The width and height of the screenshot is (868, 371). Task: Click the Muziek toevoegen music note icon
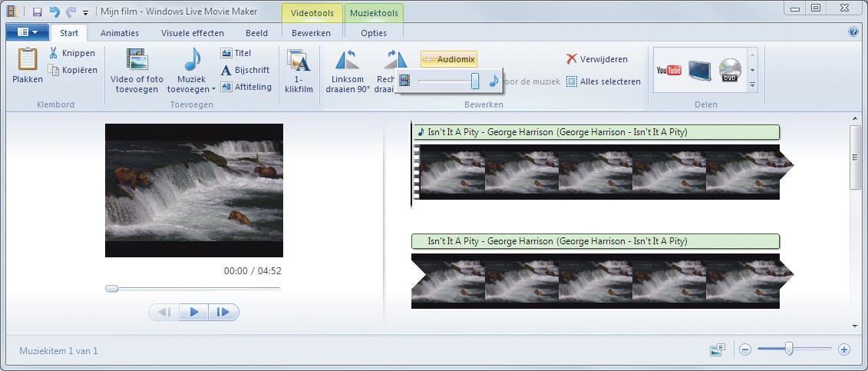point(193,58)
